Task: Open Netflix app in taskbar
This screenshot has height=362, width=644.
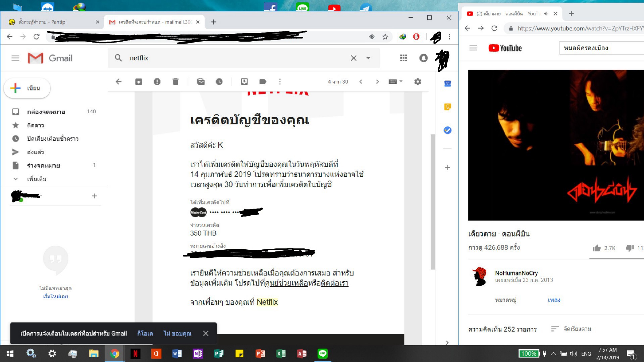Action: 136,354
